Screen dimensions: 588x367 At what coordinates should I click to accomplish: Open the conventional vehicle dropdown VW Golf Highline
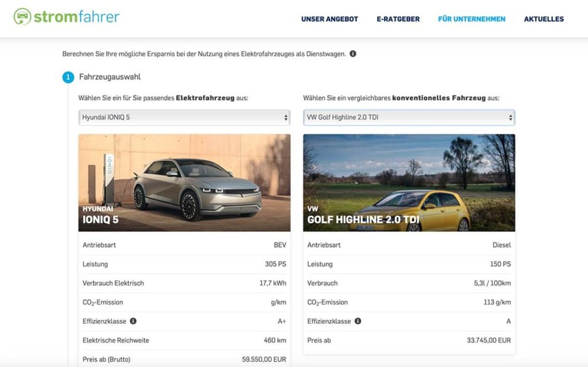pos(409,118)
